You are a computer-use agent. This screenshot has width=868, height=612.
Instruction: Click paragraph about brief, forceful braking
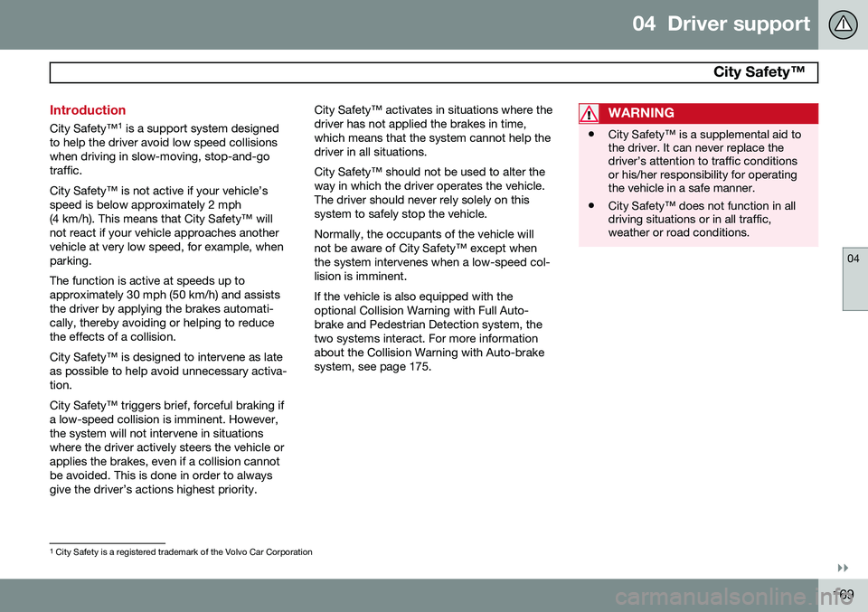(x=166, y=447)
